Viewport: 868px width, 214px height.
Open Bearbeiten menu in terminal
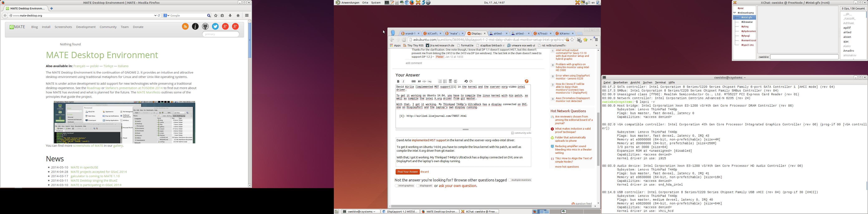[x=620, y=83]
